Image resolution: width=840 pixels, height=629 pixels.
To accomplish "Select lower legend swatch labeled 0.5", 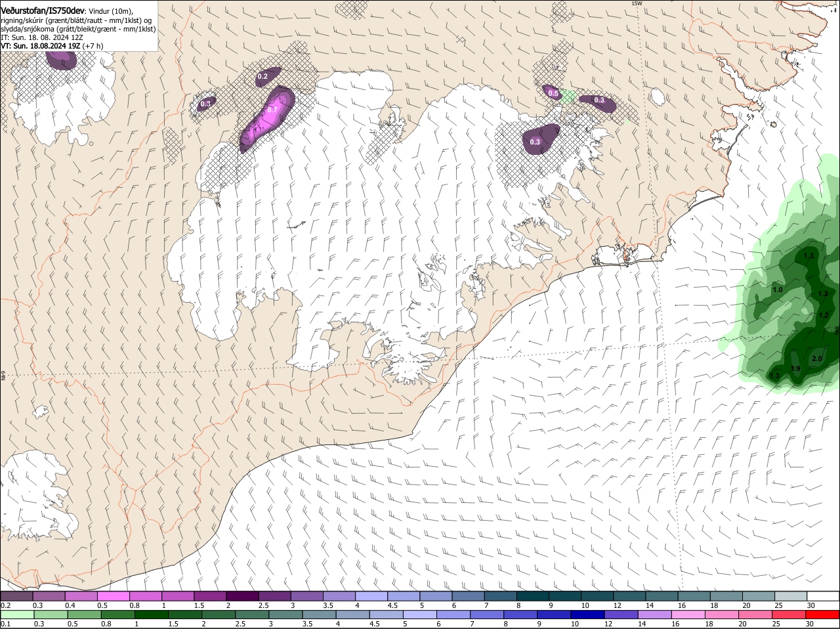I will tap(85, 615).
